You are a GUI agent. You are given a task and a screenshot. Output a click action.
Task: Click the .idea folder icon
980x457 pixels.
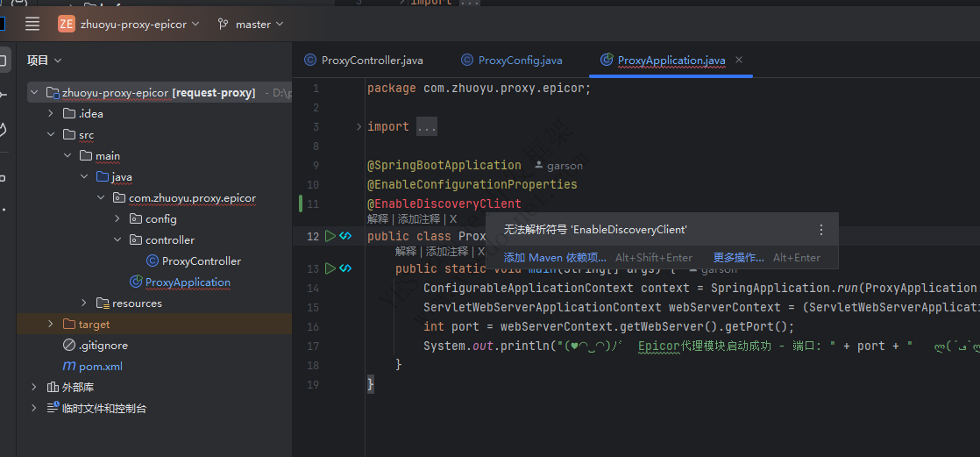(69, 114)
